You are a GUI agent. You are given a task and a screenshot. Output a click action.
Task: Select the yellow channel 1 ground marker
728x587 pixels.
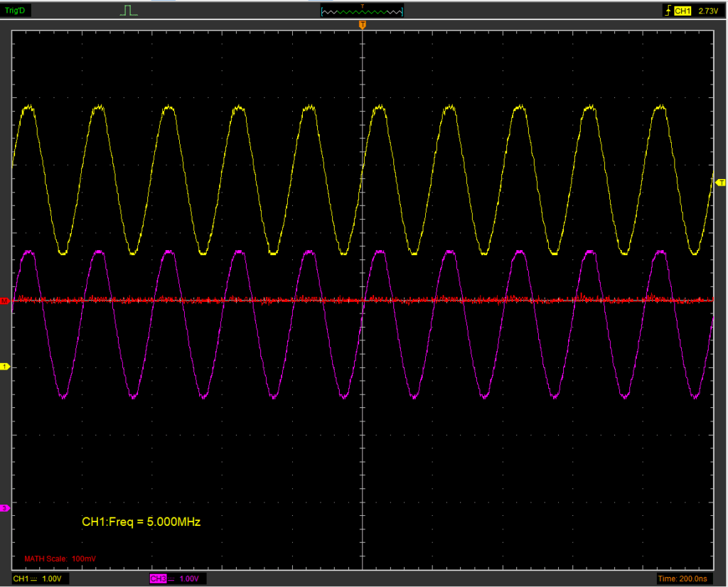(x=5, y=367)
